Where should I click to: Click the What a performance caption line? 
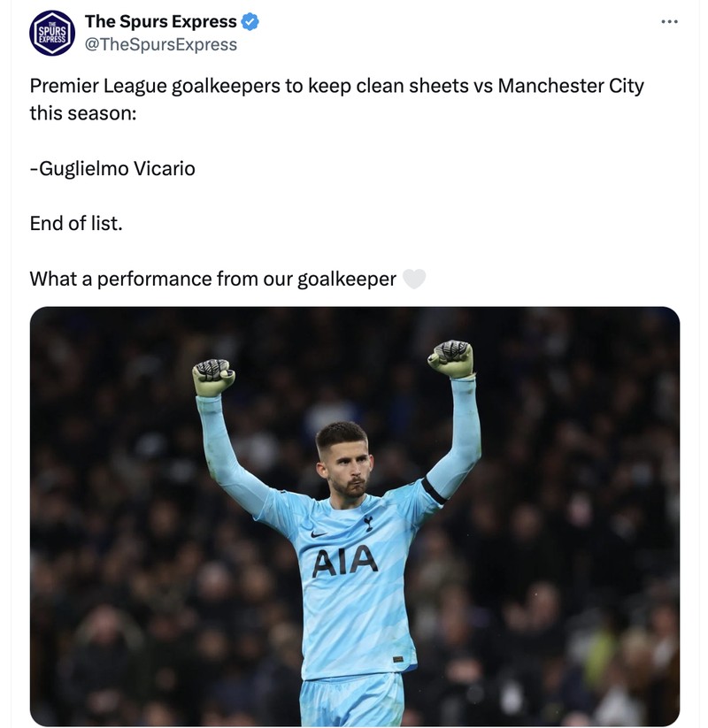[212, 278]
